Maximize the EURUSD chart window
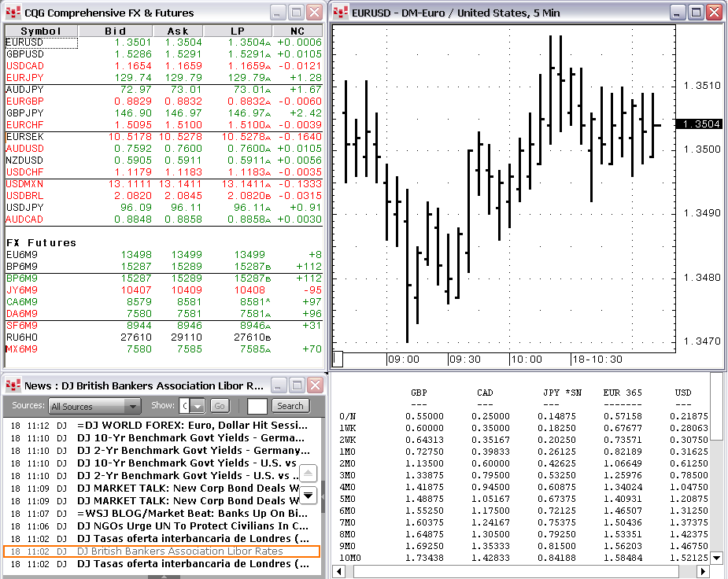Screen dimensions: 728x579 [x=696, y=13]
